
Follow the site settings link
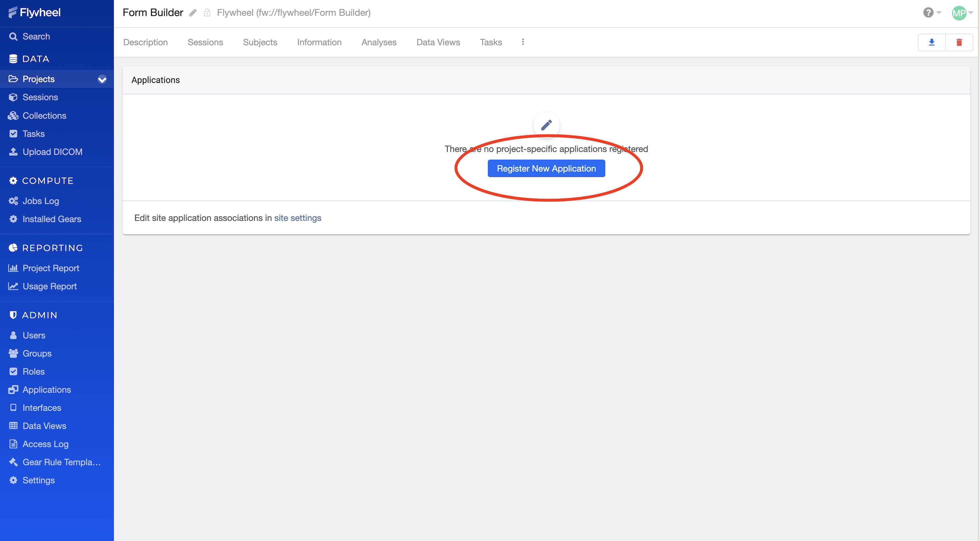tap(298, 218)
